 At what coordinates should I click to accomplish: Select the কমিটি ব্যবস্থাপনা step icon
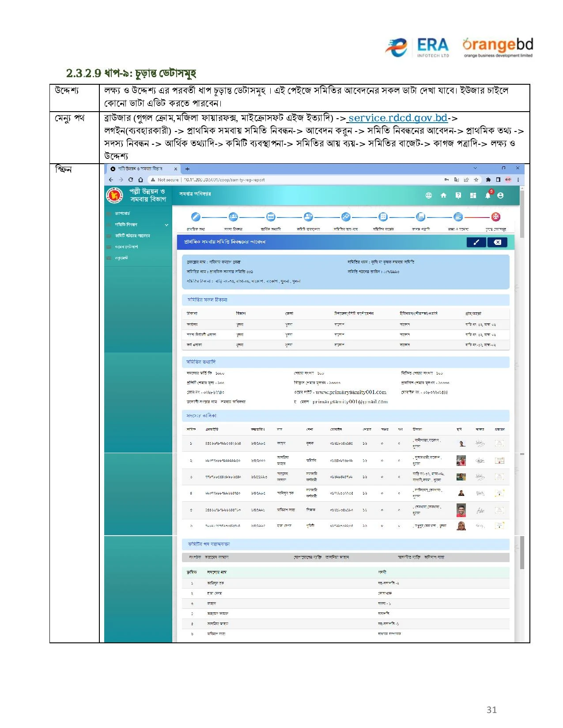[308, 217]
